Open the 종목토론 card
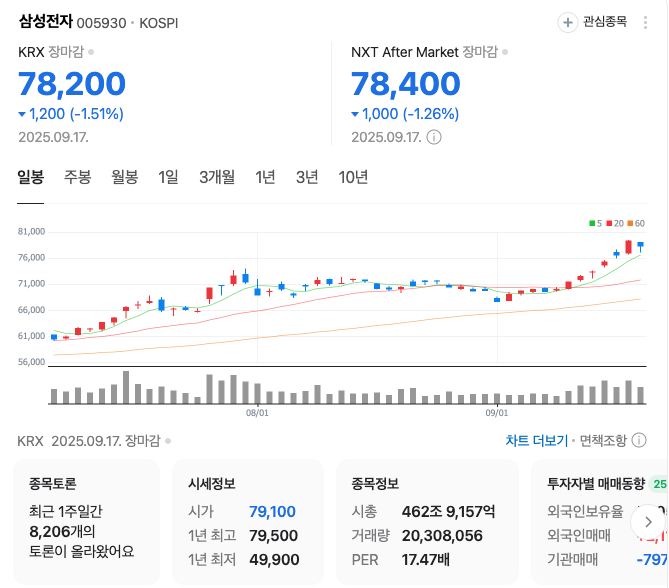The image size is (669, 588). 86,521
